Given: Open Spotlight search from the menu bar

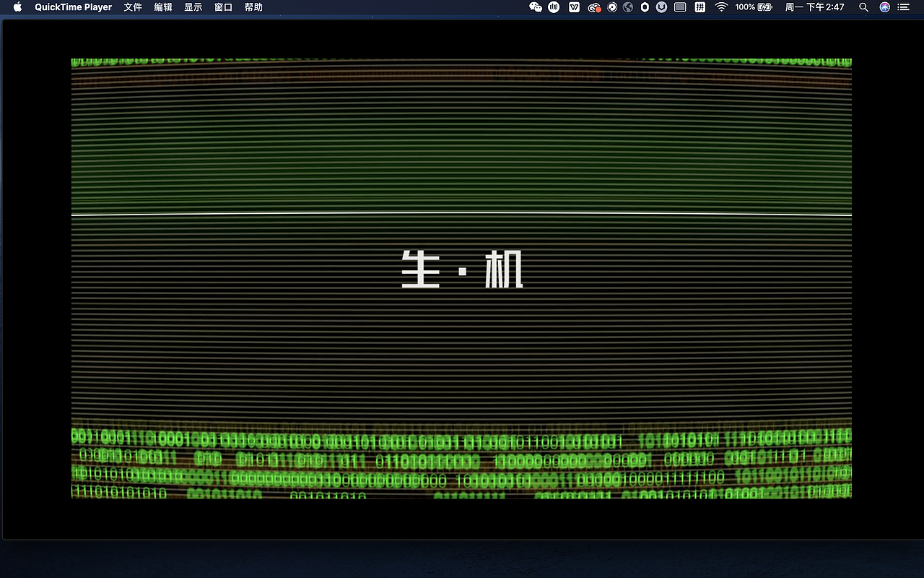Looking at the screenshot, I should coord(863,7).
